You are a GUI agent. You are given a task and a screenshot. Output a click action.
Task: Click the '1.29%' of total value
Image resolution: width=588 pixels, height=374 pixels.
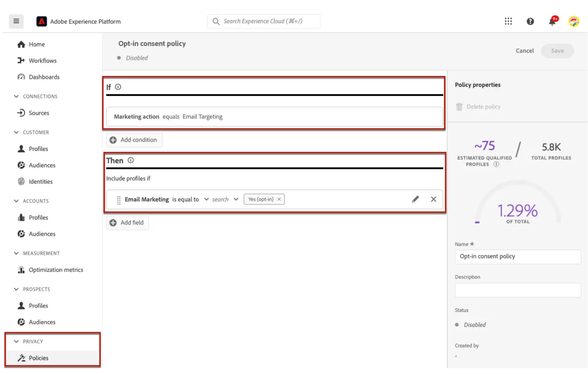click(x=517, y=211)
